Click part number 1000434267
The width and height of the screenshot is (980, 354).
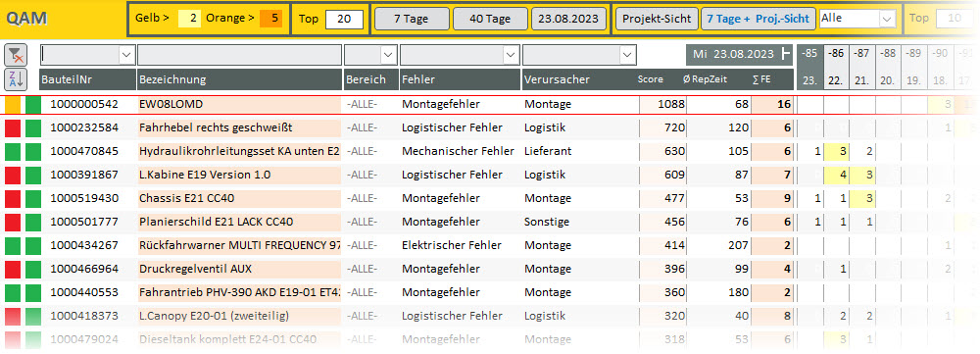pos(84,246)
